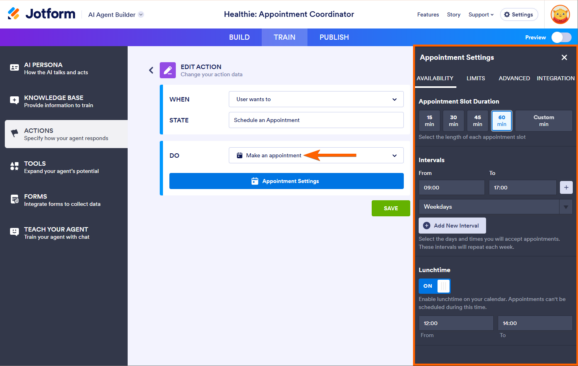Turn off the Lunchtime ON toggle
This screenshot has width=578, height=366.
coord(434,286)
